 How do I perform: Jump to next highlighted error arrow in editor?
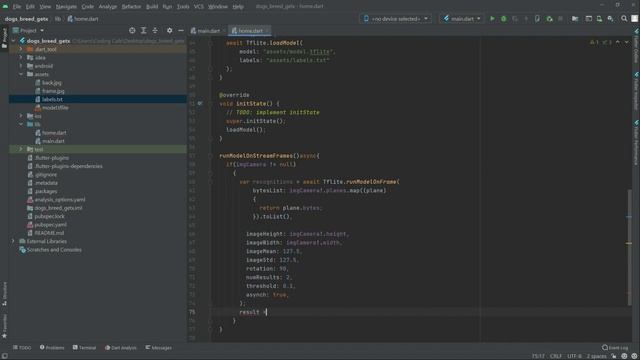(627, 42)
